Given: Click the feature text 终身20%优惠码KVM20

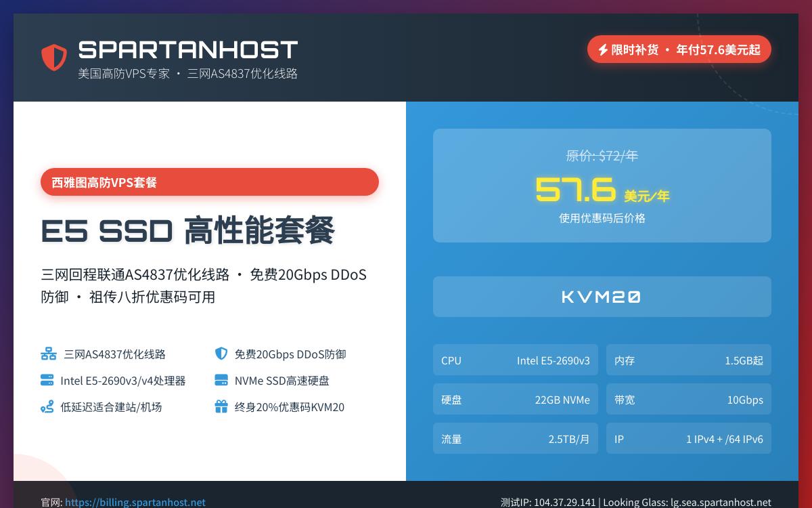Looking at the screenshot, I should pyautogui.click(x=290, y=407).
